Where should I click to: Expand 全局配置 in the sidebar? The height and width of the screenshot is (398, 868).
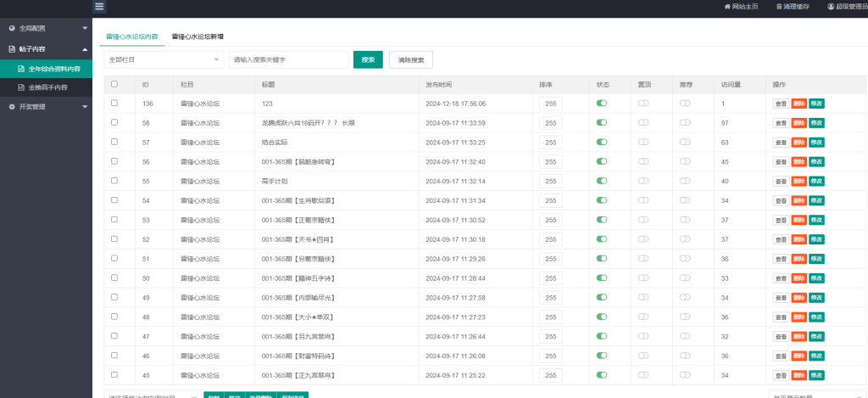coord(46,28)
